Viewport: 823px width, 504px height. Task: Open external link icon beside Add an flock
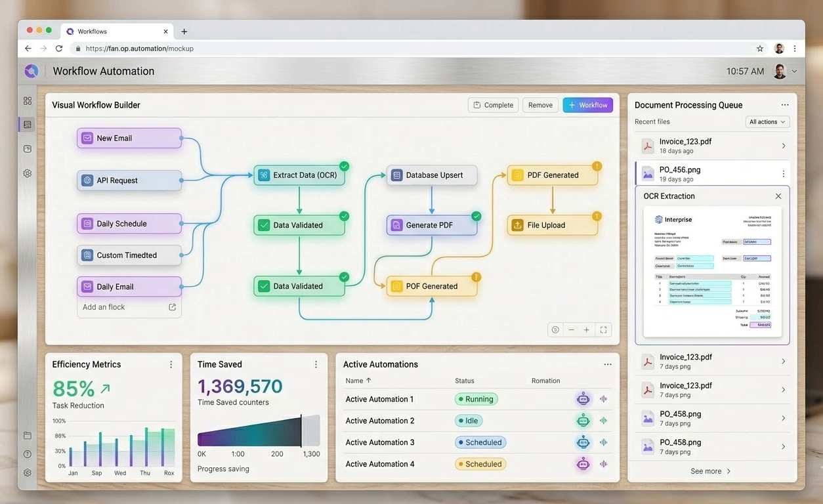(x=173, y=307)
